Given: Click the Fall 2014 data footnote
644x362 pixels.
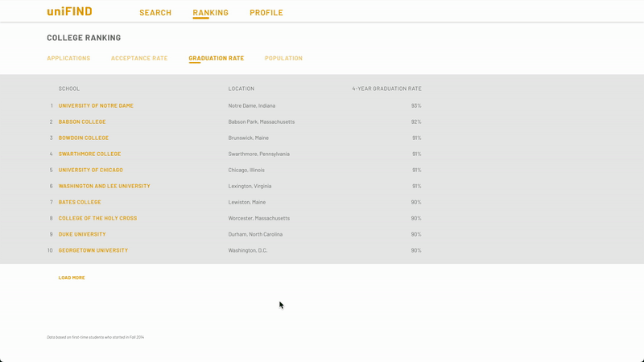Looking at the screenshot, I should coord(95,337).
